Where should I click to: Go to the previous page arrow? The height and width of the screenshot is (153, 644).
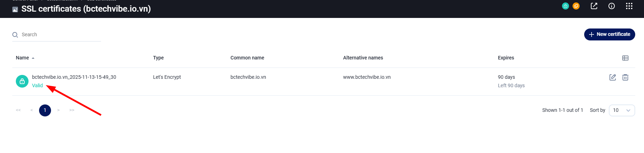pos(32,110)
